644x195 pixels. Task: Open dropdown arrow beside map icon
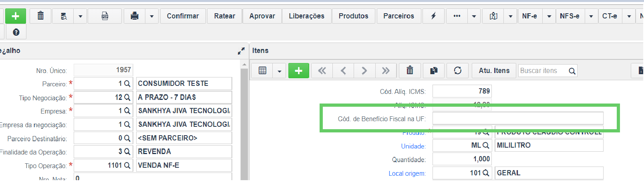510,16
